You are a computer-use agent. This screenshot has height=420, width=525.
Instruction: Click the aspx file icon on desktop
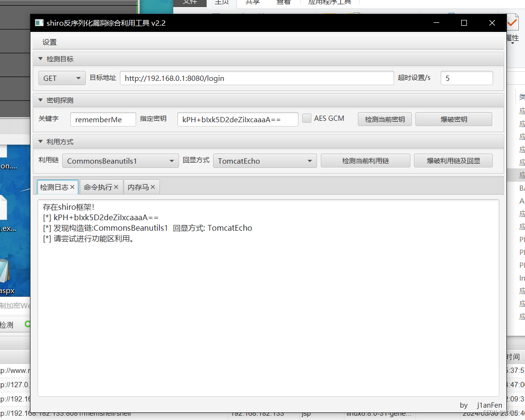5,272
